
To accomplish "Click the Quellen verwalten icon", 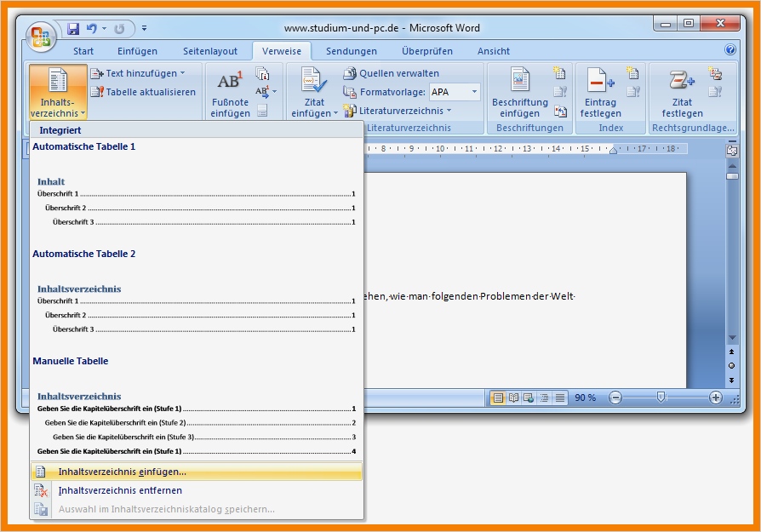I will tap(349, 73).
